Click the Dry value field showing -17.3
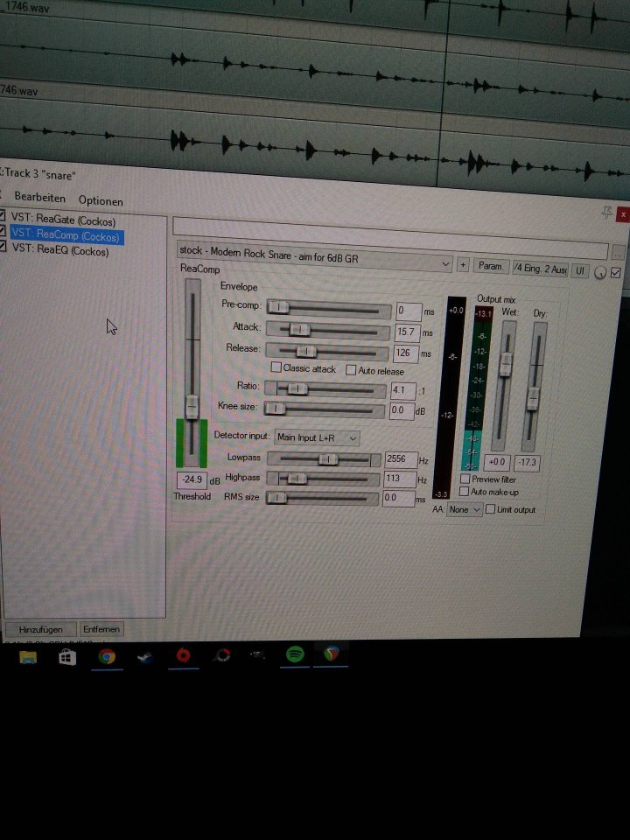The image size is (630, 840). tap(527, 462)
